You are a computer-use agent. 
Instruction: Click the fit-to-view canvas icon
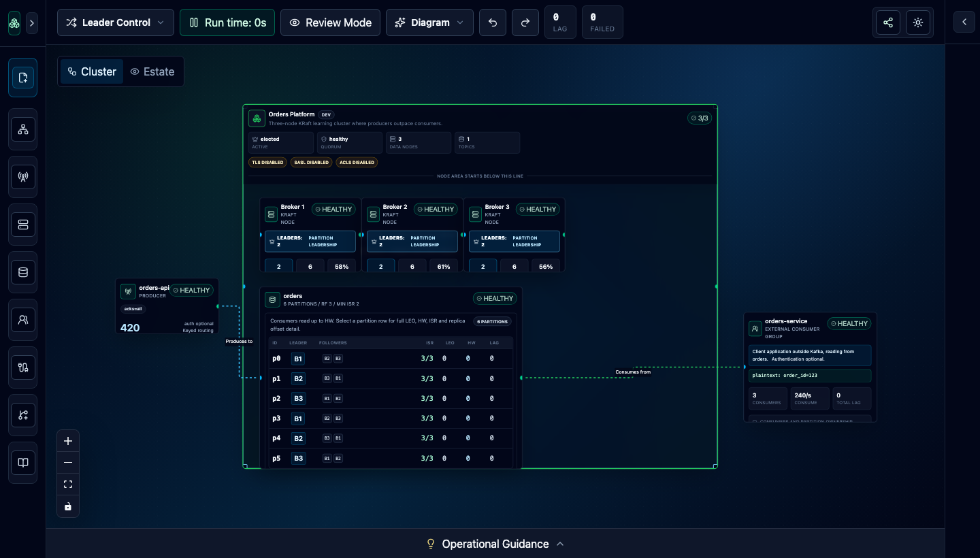point(68,485)
